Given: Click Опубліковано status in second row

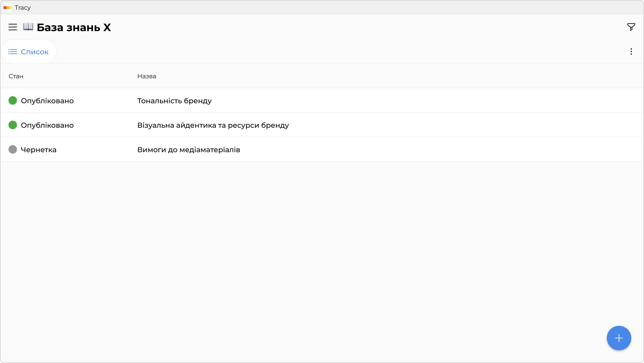Looking at the screenshot, I should click(x=47, y=125).
